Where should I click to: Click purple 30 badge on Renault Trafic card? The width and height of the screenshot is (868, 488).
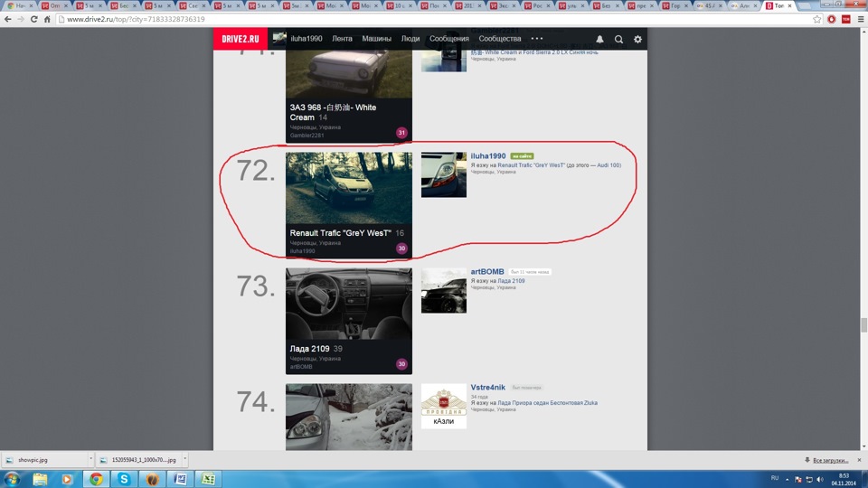[x=401, y=249]
